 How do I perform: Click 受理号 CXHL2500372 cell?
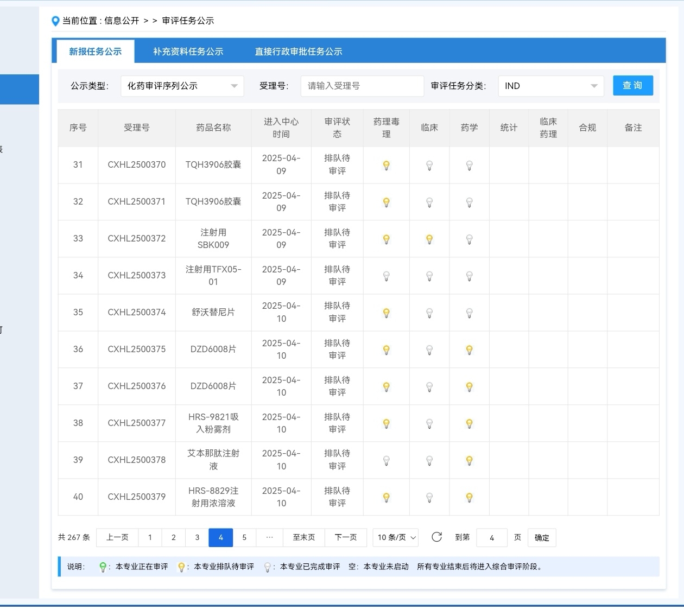click(x=137, y=238)
